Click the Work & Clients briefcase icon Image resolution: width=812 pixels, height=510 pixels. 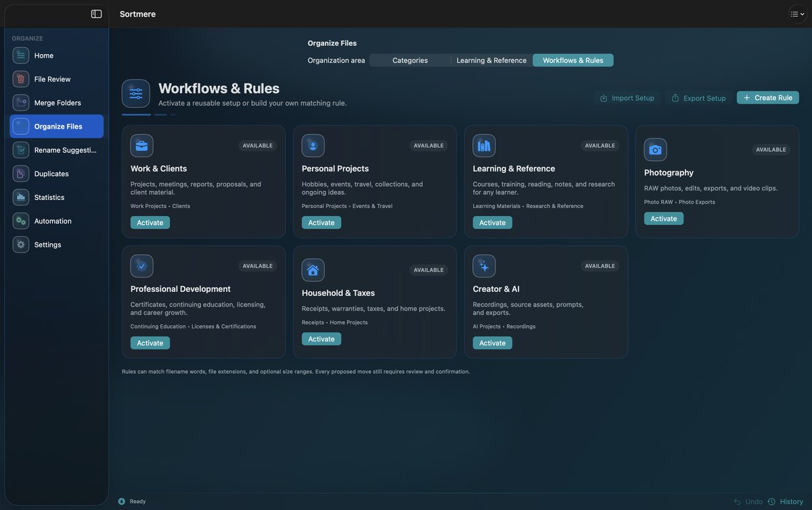pyautogui.click(x=142, y=146)
